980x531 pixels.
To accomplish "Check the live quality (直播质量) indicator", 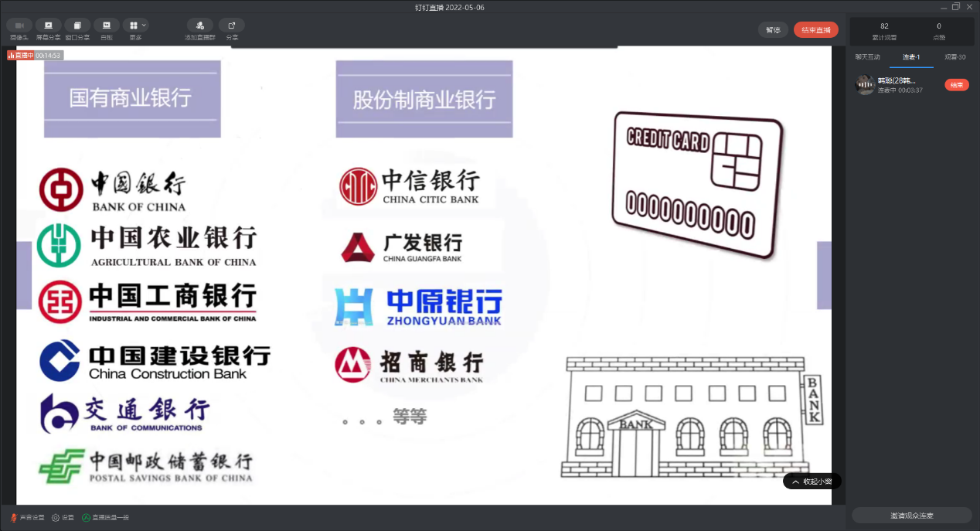I will pyautogui.click(x=106, y=517).
